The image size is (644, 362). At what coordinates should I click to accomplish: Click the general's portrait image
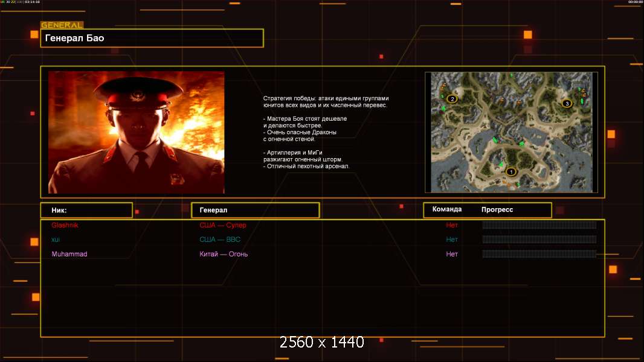tap(137, 132)
